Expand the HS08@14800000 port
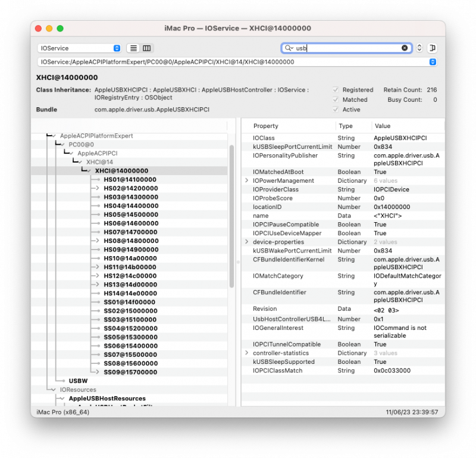 pos(97,241)
